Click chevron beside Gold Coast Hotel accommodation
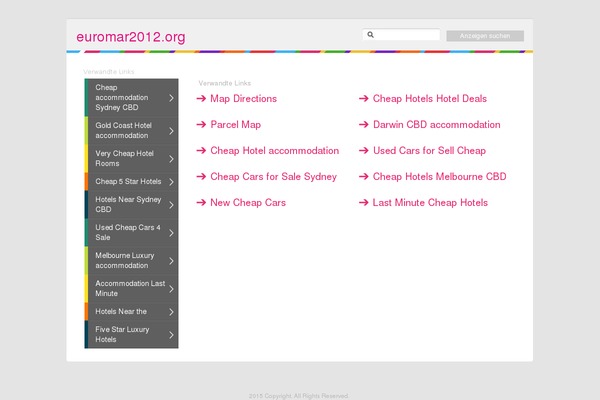The image size is (600, 400). click(x=171, y=131)
